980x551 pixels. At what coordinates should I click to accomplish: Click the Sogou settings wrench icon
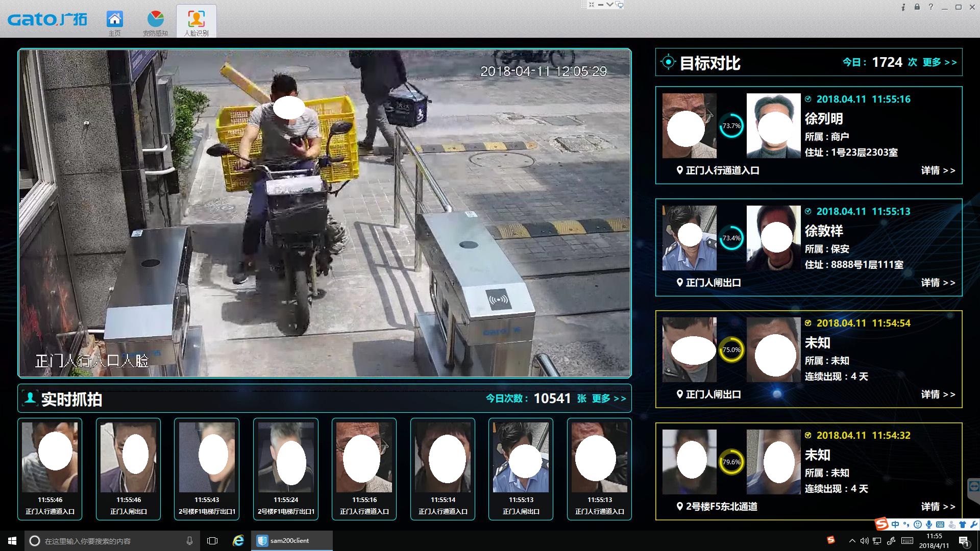pos(974,524)
